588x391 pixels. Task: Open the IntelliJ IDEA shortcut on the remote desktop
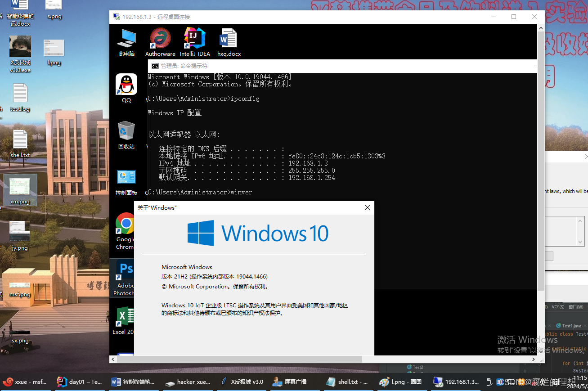click(x=195, y=42)
